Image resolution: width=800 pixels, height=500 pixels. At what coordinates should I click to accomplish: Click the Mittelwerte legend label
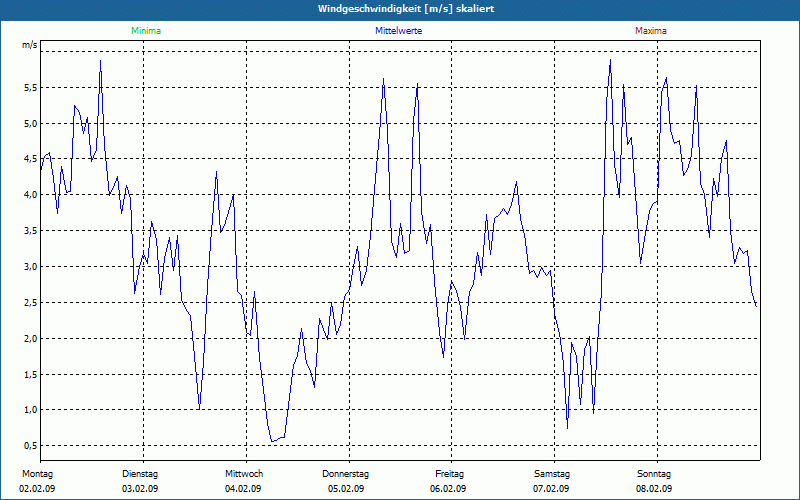point(398,31)
